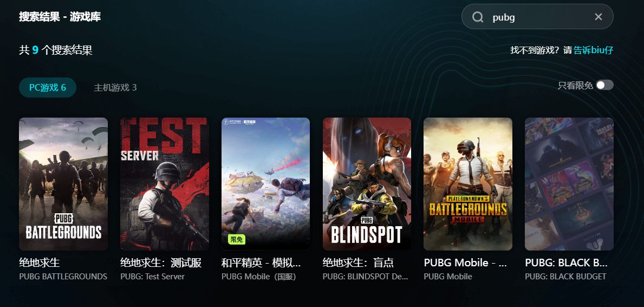The height and width of the screenshot is (307, 644).
Task: Click the 绝地求生 game title
Action: [40, 263]
